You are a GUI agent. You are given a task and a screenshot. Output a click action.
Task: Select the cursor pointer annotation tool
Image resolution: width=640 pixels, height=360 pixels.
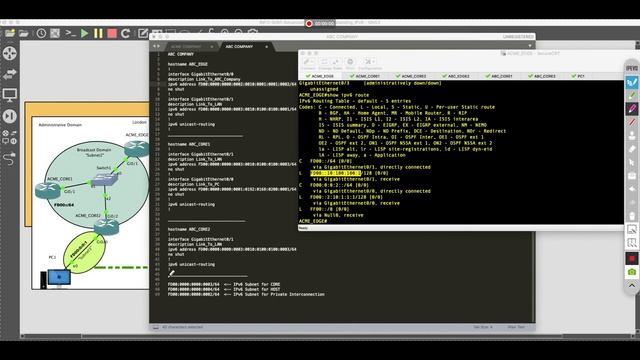point(631,162)
